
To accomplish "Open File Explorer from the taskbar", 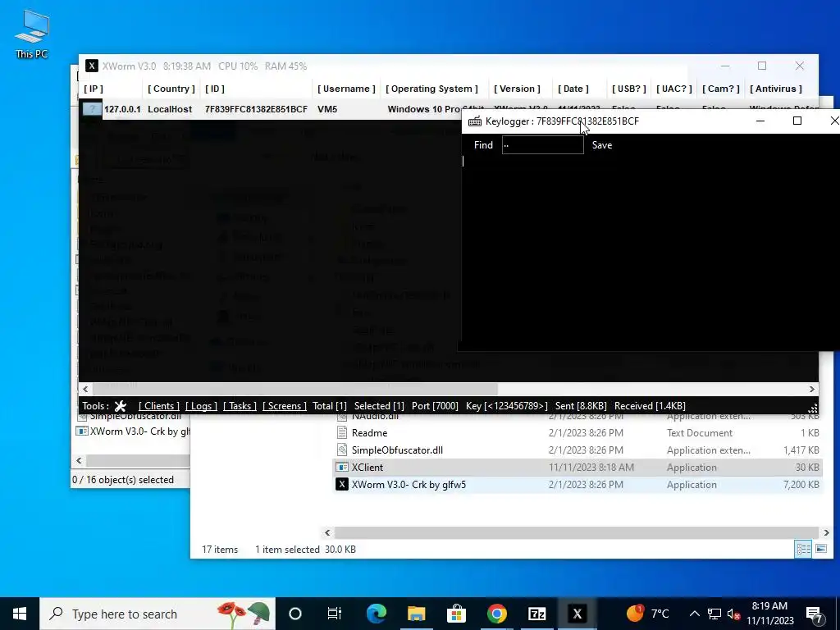I will click(416, 614).
